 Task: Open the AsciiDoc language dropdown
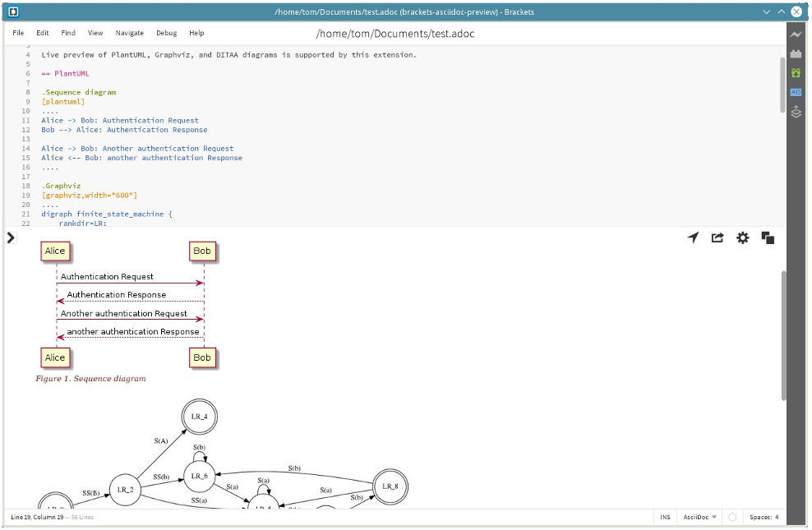699,517
